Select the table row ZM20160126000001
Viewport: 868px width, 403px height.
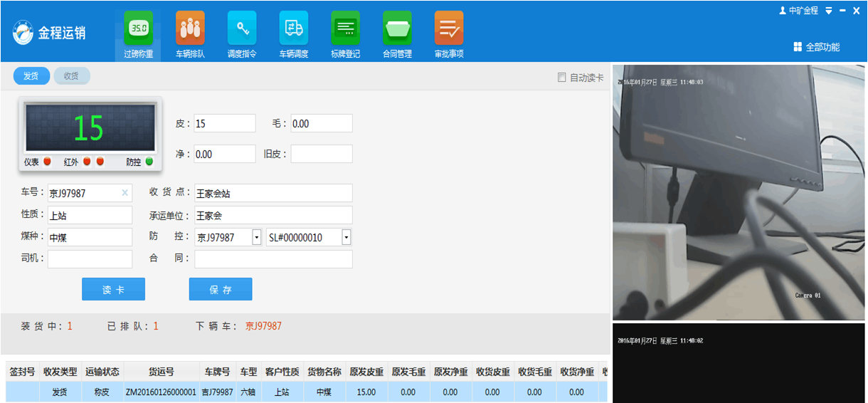pos(161,392)
